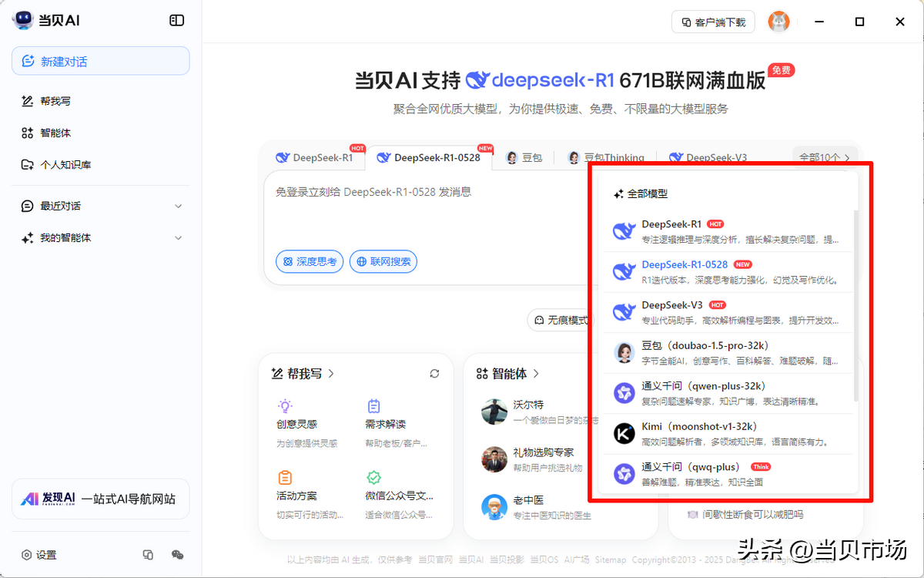Click the green badge icon for 微信公众号

[x=373, y=477]
